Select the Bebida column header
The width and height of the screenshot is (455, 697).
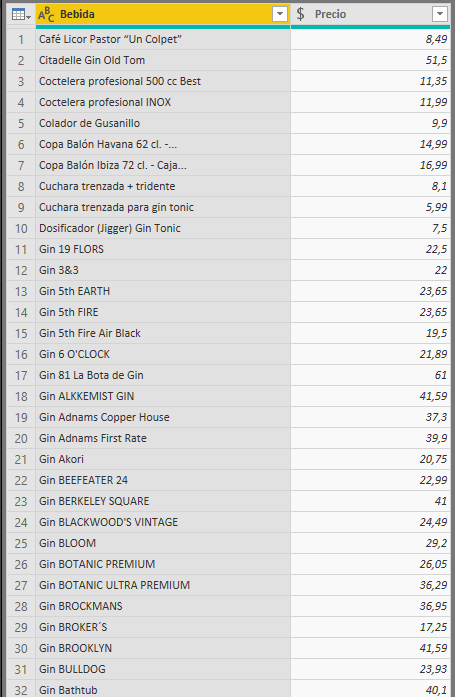tap(163, 15)
